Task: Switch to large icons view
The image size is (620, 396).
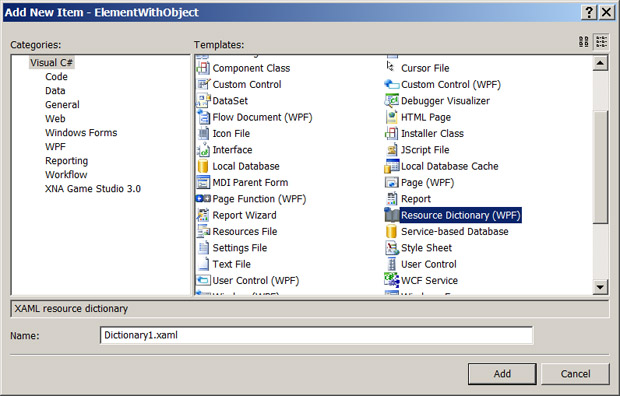Action: click(584, 42)
